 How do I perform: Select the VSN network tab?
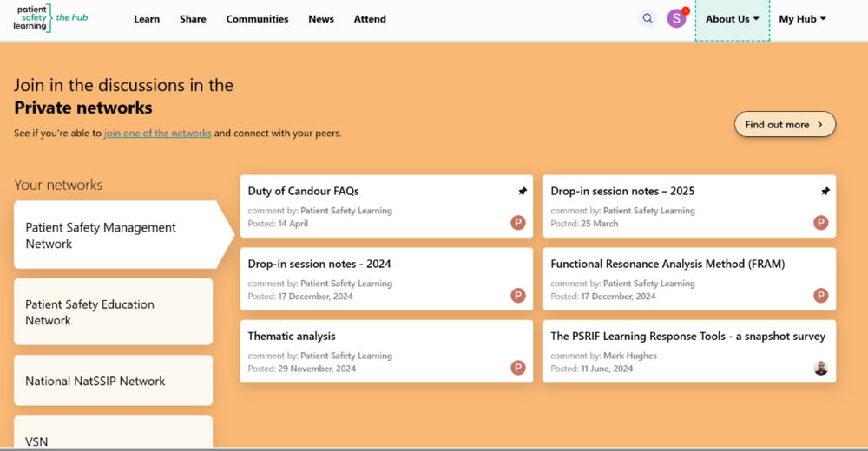coord(114,432)
